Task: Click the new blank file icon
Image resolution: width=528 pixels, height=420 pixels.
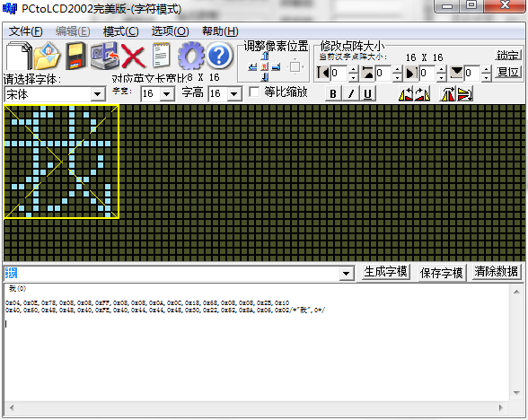Action: pyautogui.click(x=19, y=56)
